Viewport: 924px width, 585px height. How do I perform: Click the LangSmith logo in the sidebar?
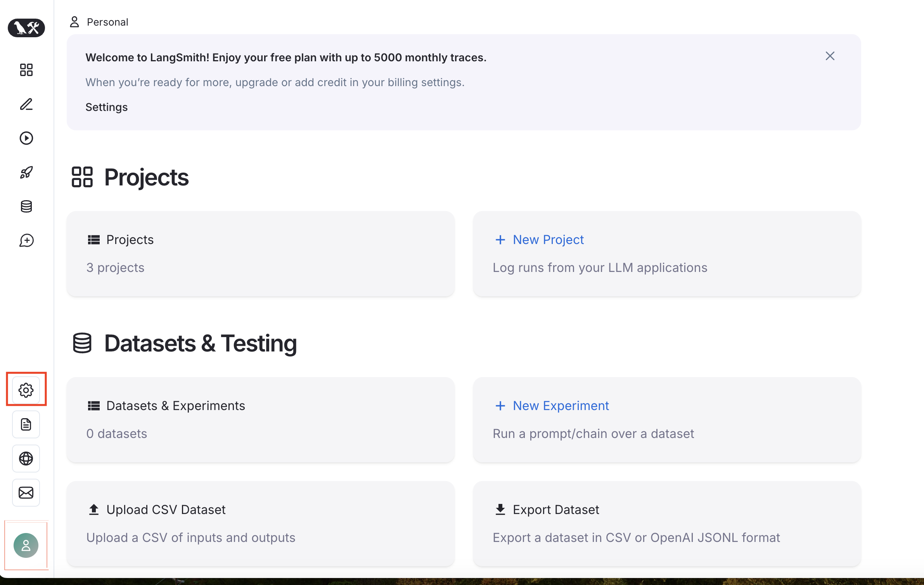coord(26,28)
